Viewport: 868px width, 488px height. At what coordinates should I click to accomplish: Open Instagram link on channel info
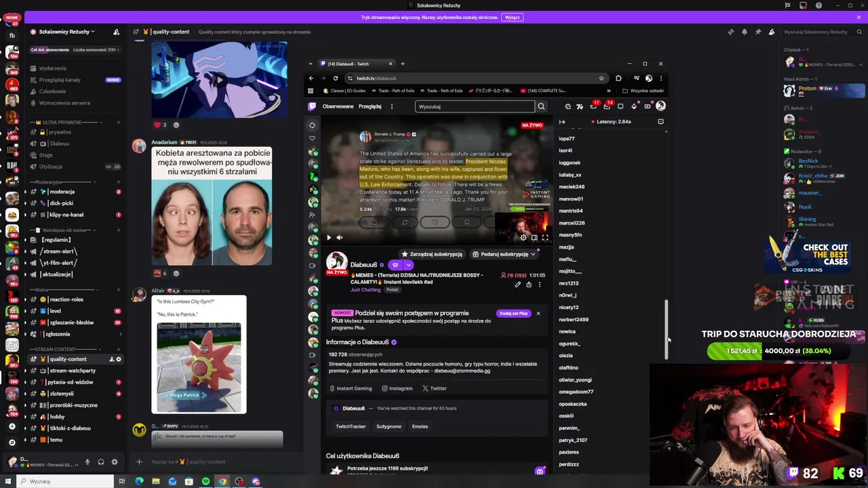tap(397, 388)
